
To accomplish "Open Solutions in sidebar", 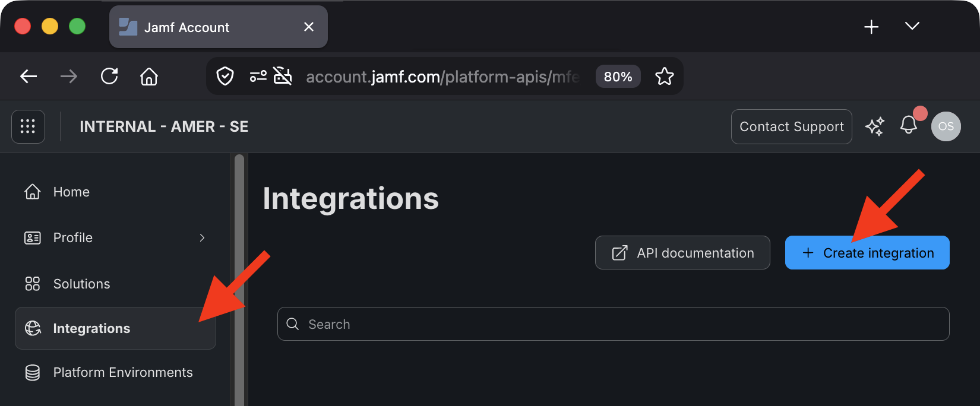I will pos(115,284).
